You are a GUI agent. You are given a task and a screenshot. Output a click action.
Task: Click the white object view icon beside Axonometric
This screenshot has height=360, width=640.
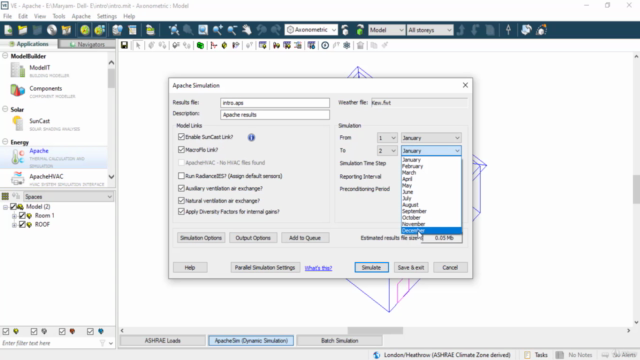pos(345,30)
